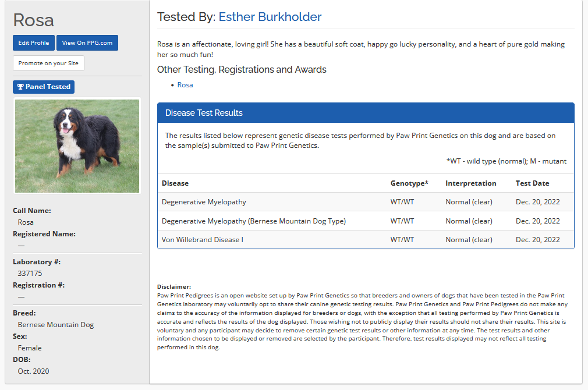Click the Interpretation column header

tap(471, 183)
